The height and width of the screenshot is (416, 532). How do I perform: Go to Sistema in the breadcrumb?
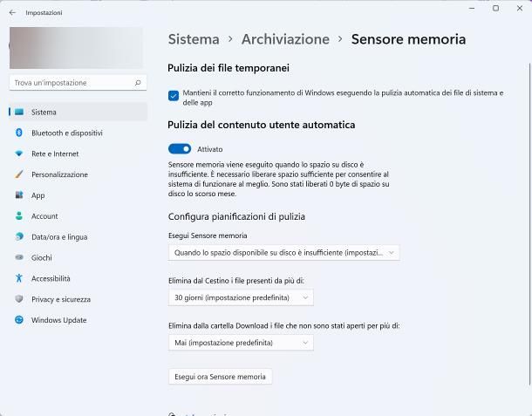pyautogui.click(x=194, y=39)
